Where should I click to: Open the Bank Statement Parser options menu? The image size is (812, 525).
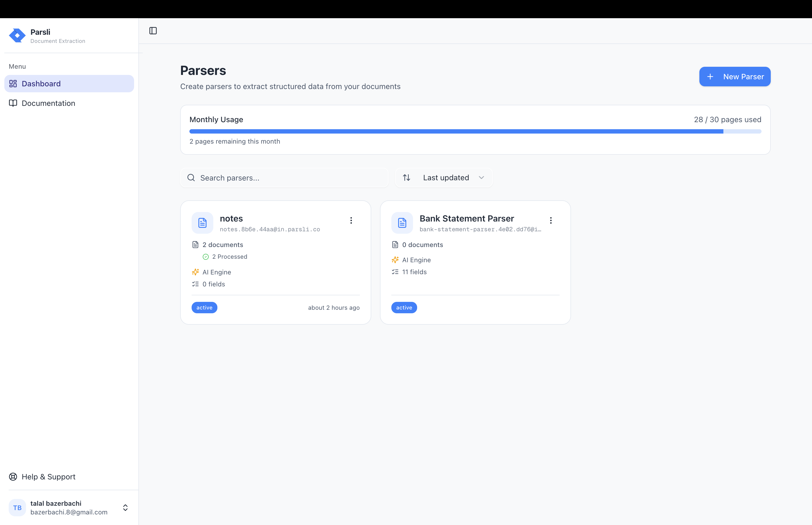coord(551,221)
